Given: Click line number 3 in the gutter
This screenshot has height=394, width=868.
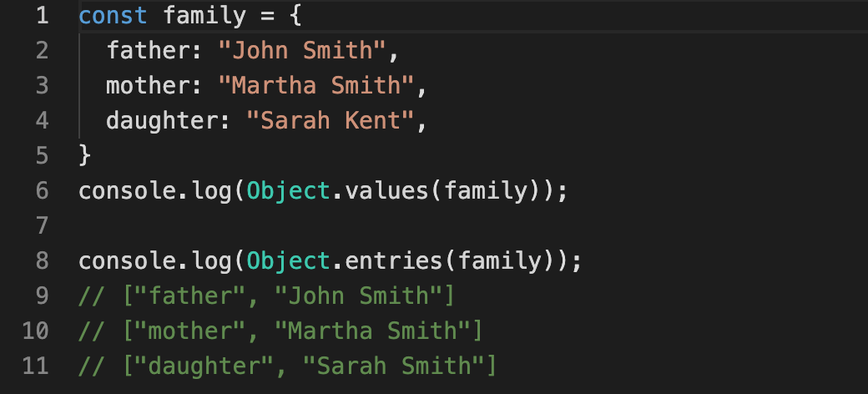Looking at the screenshot, I should 42,85.
